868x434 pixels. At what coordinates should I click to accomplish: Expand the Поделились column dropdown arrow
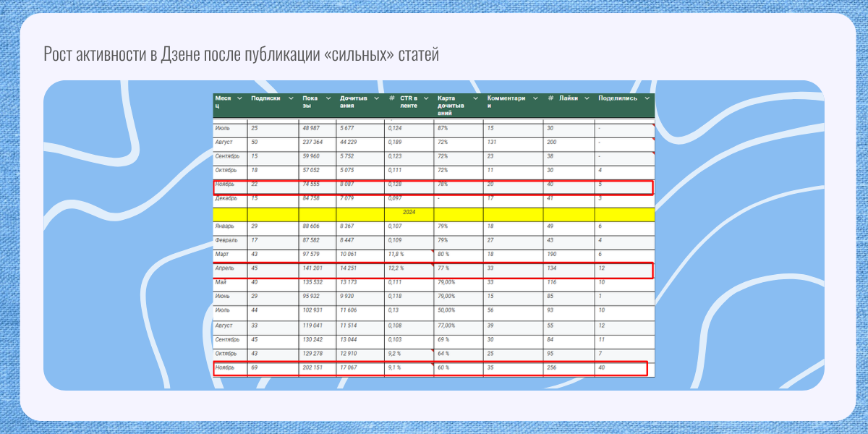643,98
